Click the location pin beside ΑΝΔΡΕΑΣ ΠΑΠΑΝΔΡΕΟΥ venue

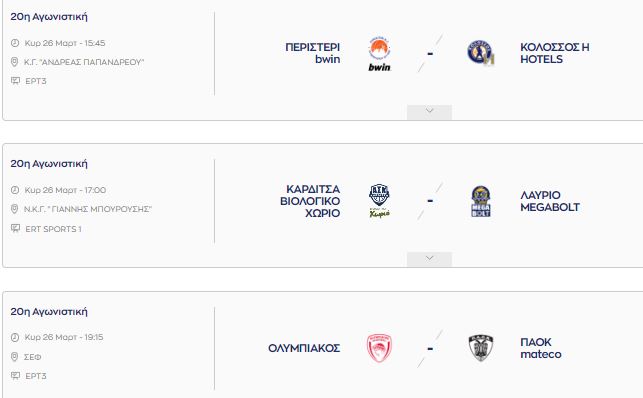(x=14, y=62)
